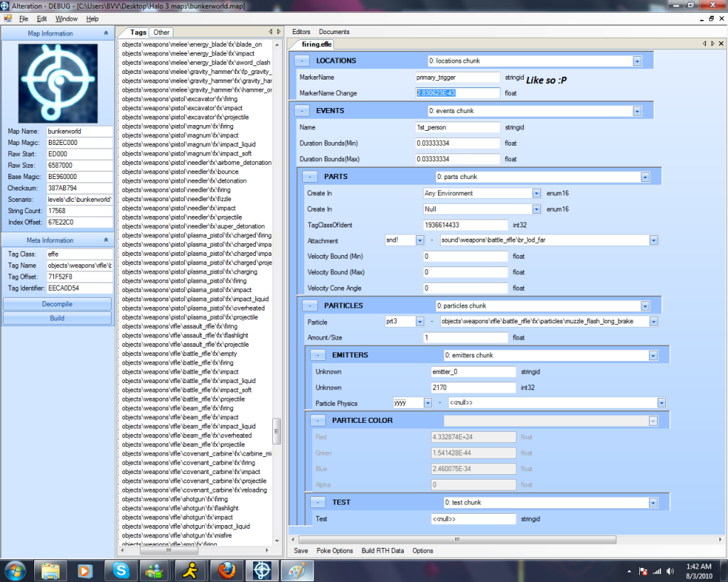Select Alteration app taskbar icon
This screenshot has height=582, width=728.
click(262, 571)
